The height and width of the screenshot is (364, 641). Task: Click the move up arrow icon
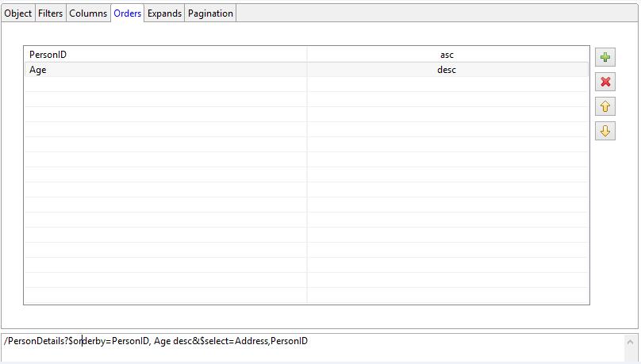click(x=605, y=106)
